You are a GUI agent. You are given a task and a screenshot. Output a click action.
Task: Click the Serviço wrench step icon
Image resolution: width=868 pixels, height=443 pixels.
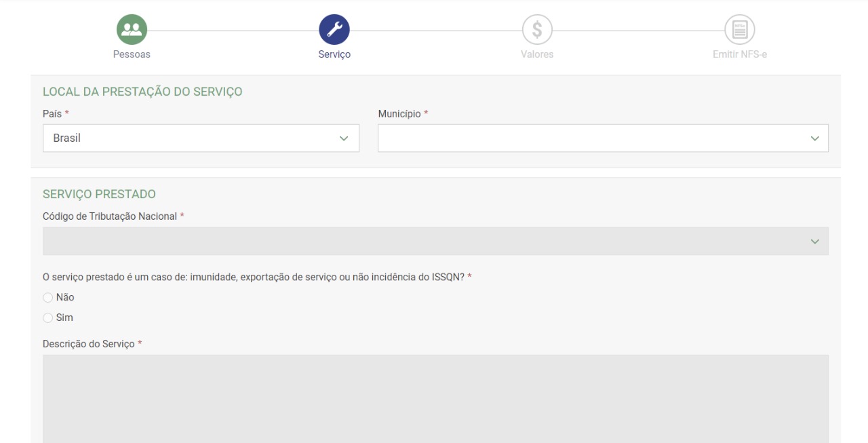click(x=334, y=30)
